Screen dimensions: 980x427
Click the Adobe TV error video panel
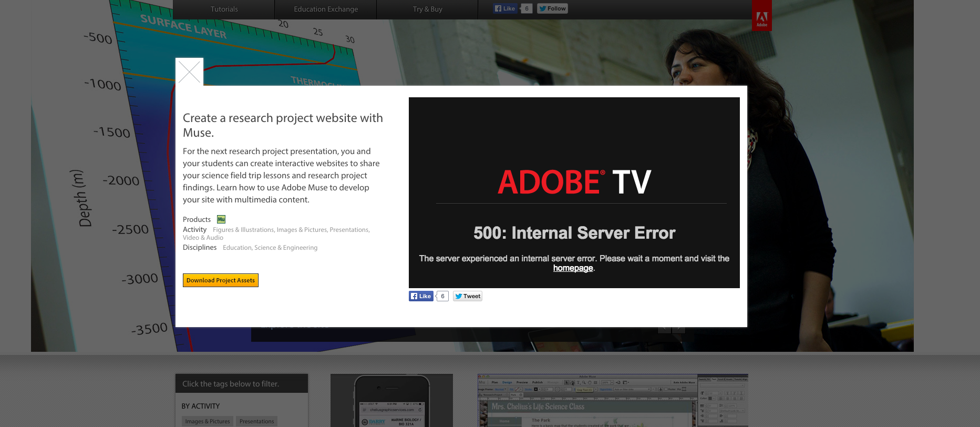pos(574,192)
